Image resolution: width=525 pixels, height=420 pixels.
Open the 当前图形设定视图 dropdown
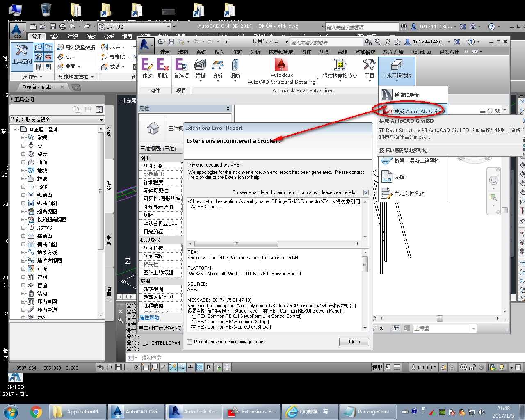click(x=102, y=119)
